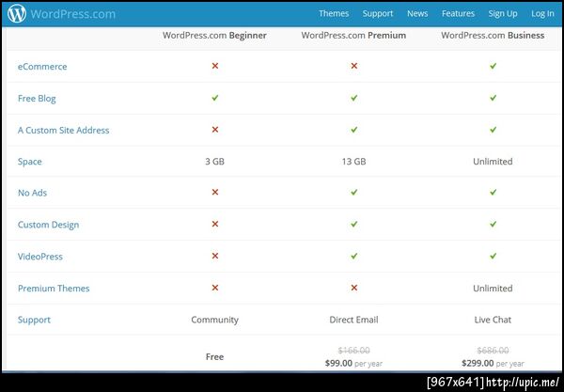Select the Direct Email support value
564x392 pixels.
354,320
